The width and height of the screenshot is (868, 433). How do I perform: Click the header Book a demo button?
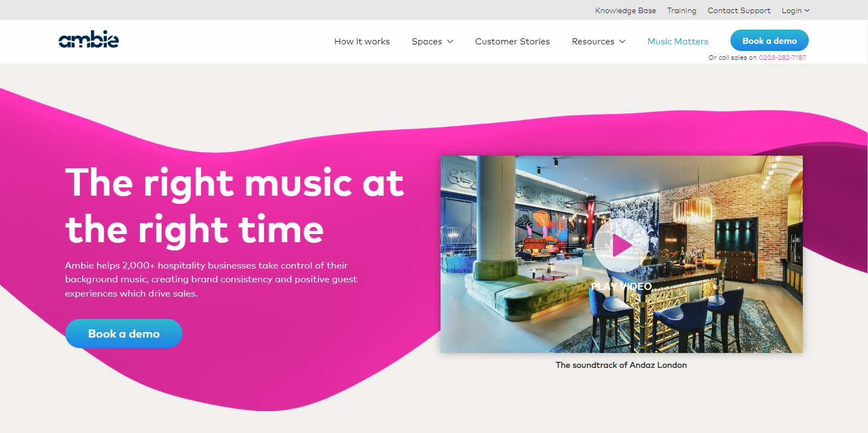pos(769,41)
